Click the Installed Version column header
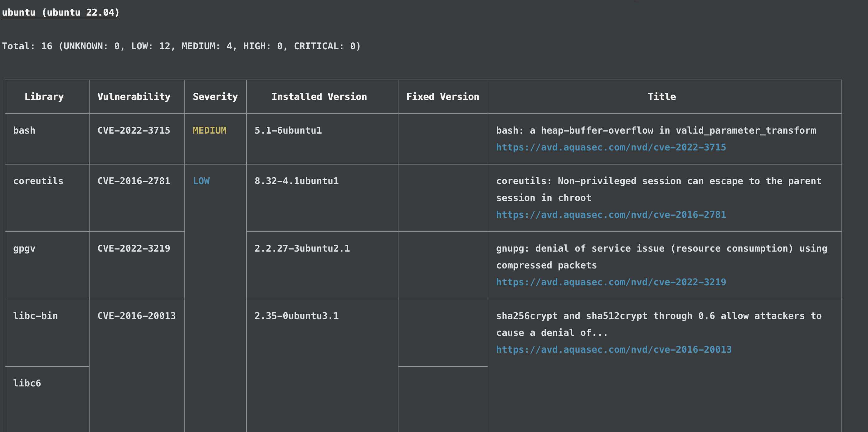Screen dimensions: 868x432 point(319,97)
